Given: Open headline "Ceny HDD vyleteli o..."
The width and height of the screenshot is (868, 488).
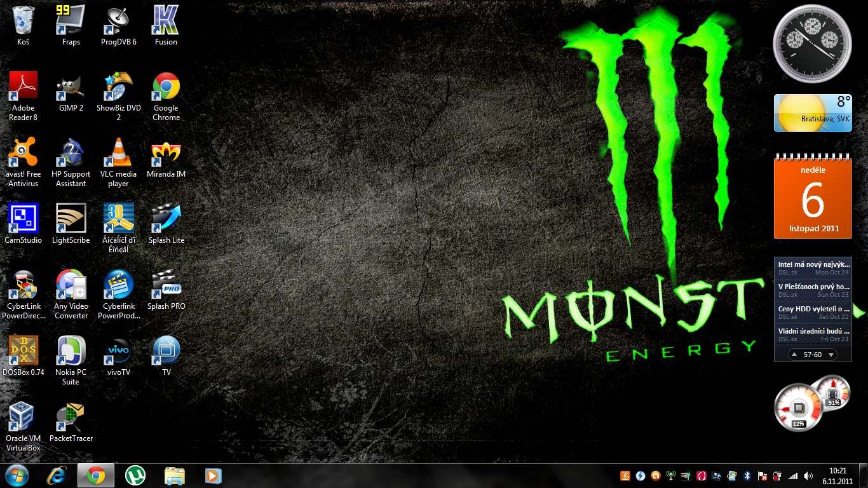Looking at the screenshot, I should pyautogui.click(x=813, y=312).
